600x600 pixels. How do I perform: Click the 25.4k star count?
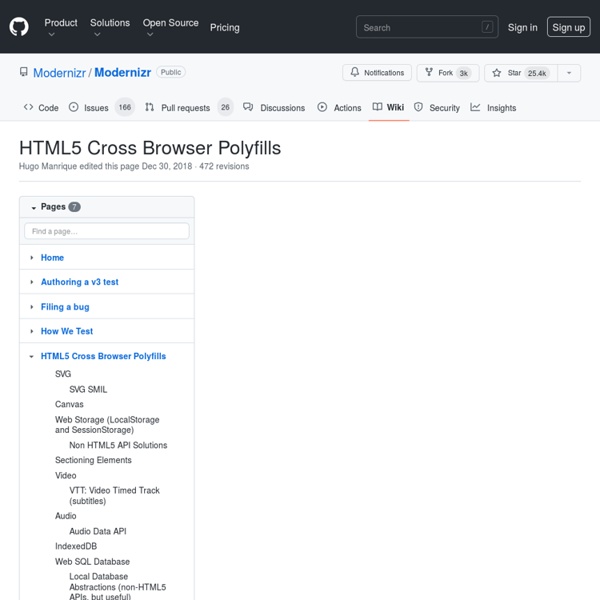pos(537,73)
